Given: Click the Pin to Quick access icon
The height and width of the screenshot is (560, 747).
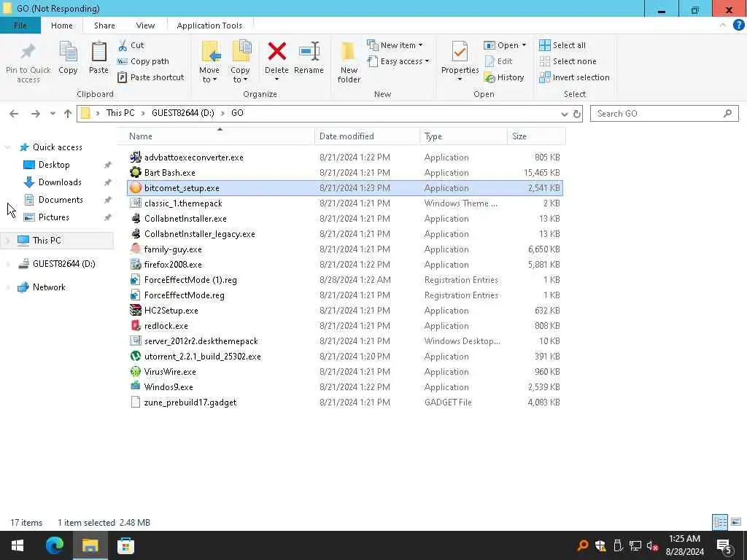Looking at the screenshot, I should (x=28, y=52).
